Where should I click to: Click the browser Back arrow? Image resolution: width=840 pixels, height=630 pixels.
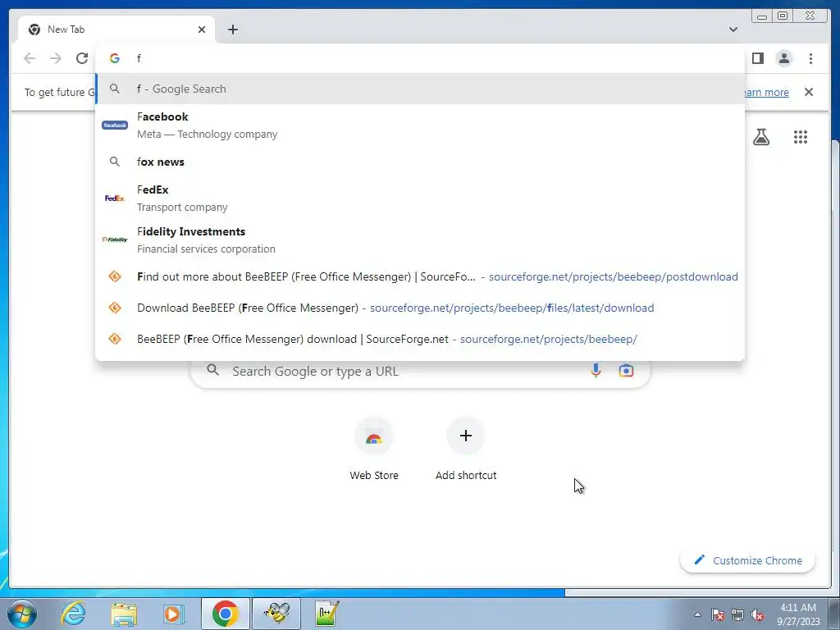(x=30, y=58)
